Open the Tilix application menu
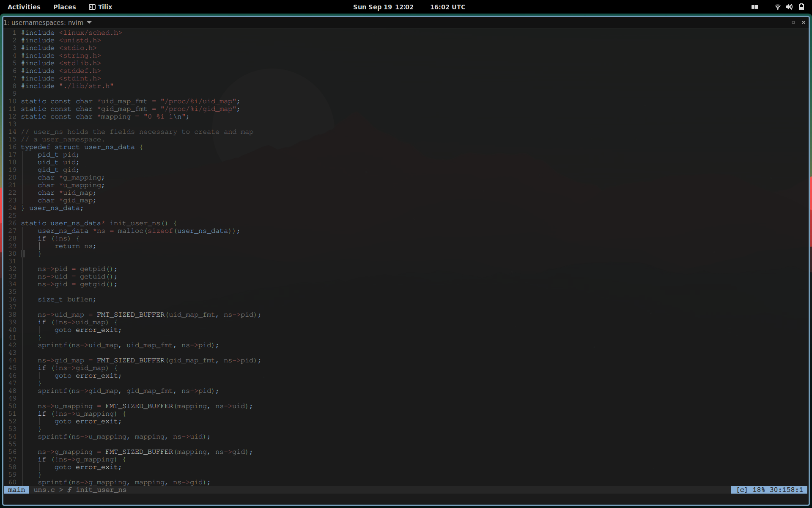This screenshot has height=508, width=812. (105, 7)
